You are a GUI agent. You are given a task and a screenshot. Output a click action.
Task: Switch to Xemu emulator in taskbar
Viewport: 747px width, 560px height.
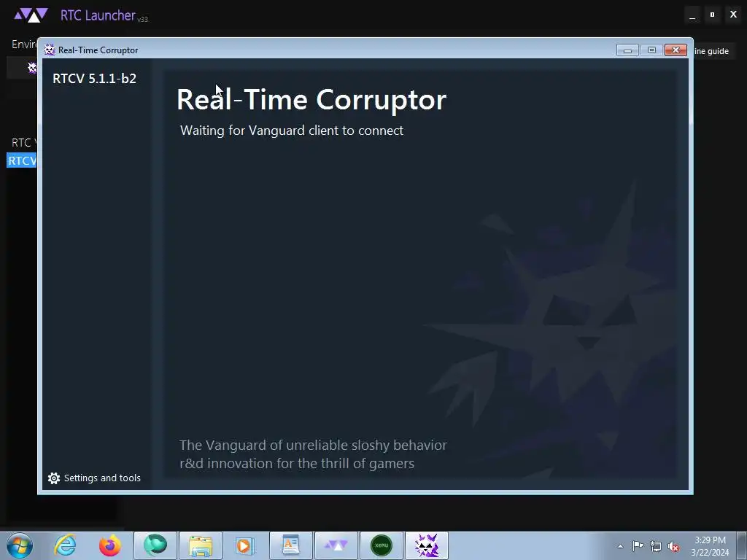(x=381, y=545)
